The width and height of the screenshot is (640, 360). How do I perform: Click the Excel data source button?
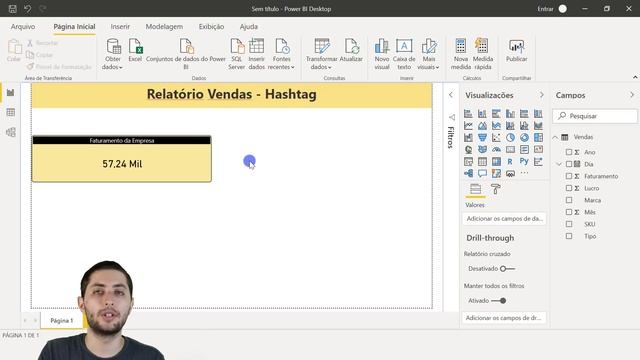[x=135, y=51]
